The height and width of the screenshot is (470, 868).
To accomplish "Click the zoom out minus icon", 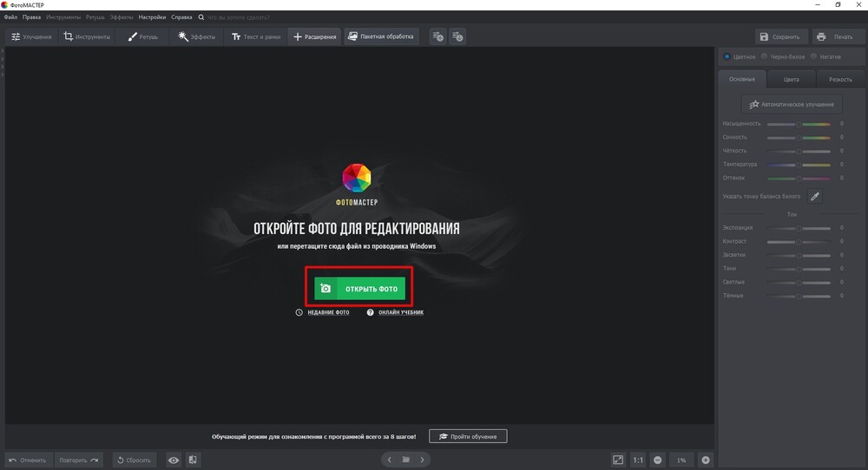I will click(658, 460).
